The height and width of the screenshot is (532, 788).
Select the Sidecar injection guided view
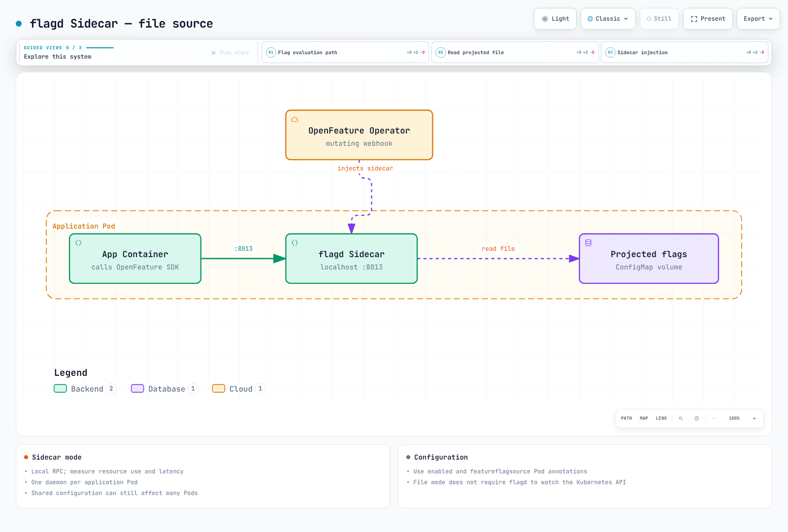(685, 52)
